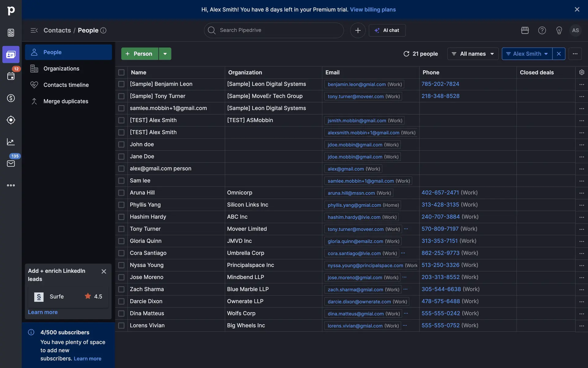This screenshot has width=588, height=368.
Task: Toggle the select-all checkbox in table header
Action: (x=121, y=72)
